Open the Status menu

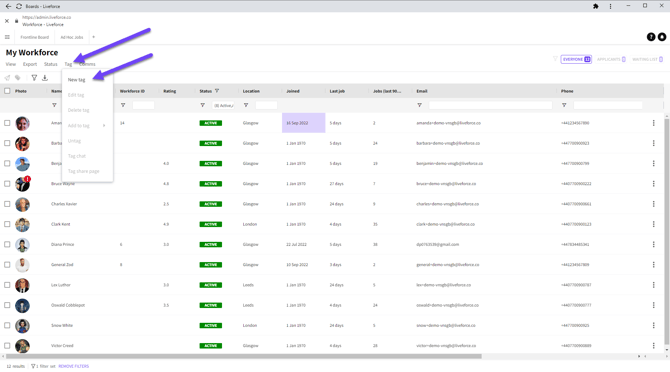point(50,64)
